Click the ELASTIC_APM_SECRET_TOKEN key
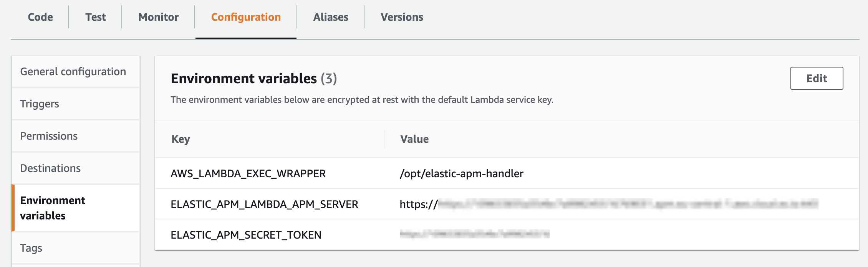 pos(246,235)
